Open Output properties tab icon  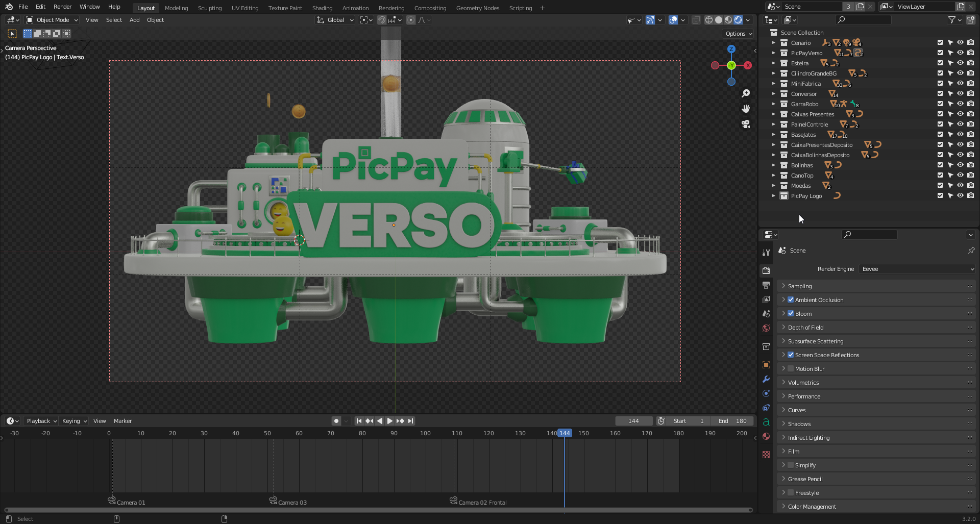click(x=766, y=285)
